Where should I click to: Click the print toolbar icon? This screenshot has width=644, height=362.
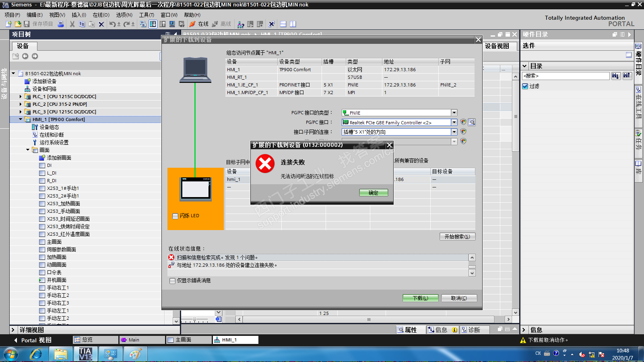tap(61, 24)
